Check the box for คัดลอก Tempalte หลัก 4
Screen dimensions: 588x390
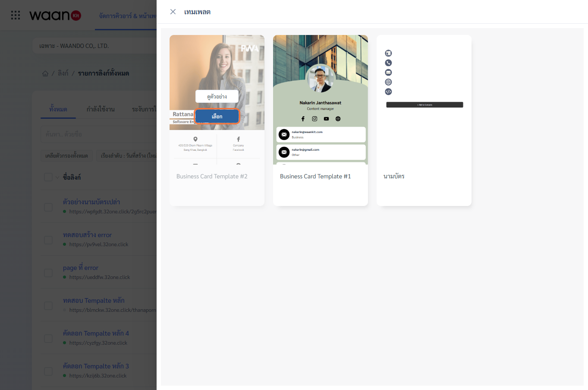[x=48, y=339]
